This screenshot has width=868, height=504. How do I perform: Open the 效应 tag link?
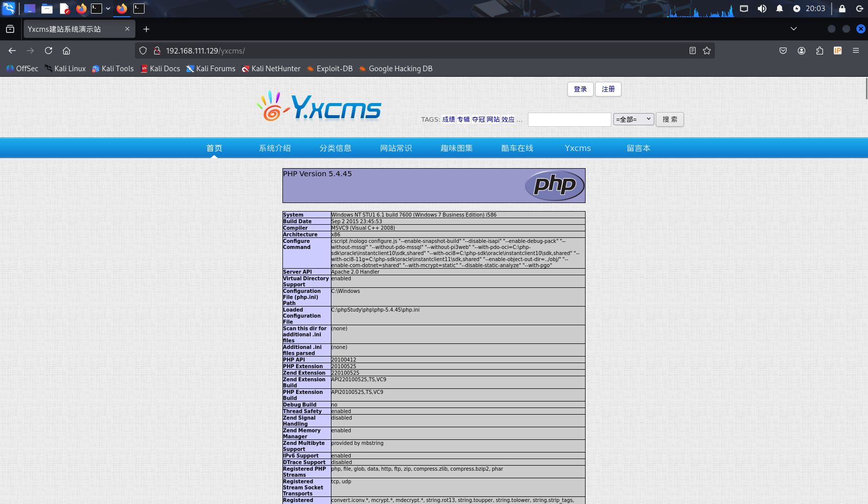pyautogui.click(x=508, y=120)
